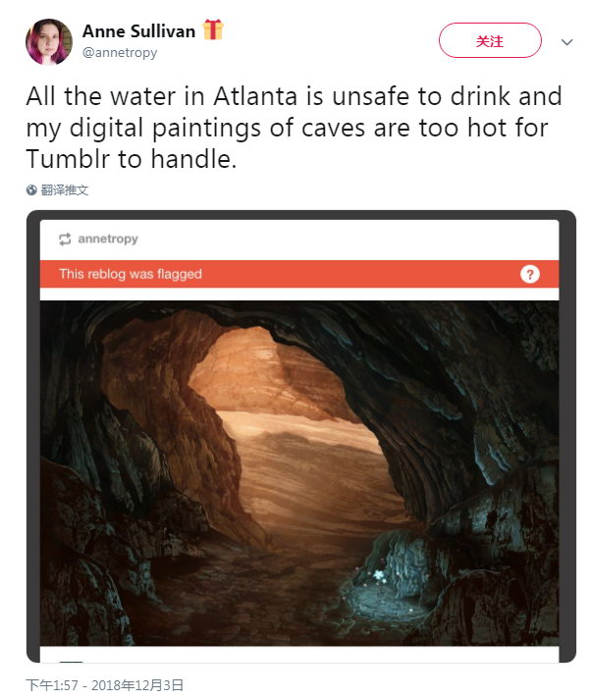The height and width of the screenshot is (700, 590).
Task: Click the reblog arrows icon
Action: tap(65, 240)
